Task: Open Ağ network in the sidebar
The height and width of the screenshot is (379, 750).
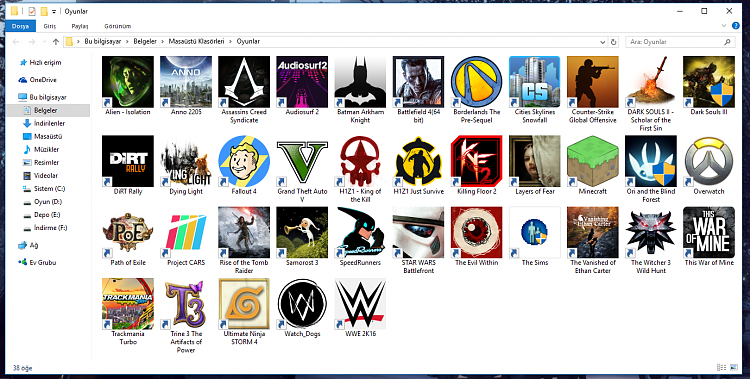Action: [33, 245]
